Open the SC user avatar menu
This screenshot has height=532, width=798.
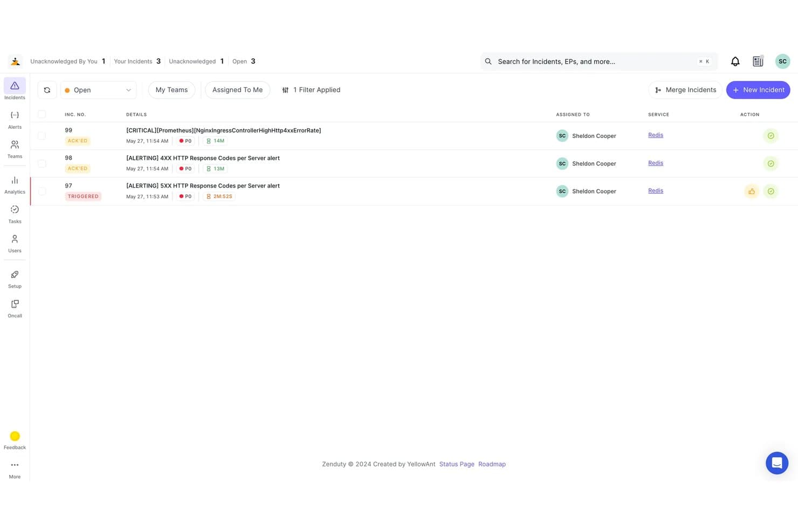pyautogui.click(x=782, y=61)
